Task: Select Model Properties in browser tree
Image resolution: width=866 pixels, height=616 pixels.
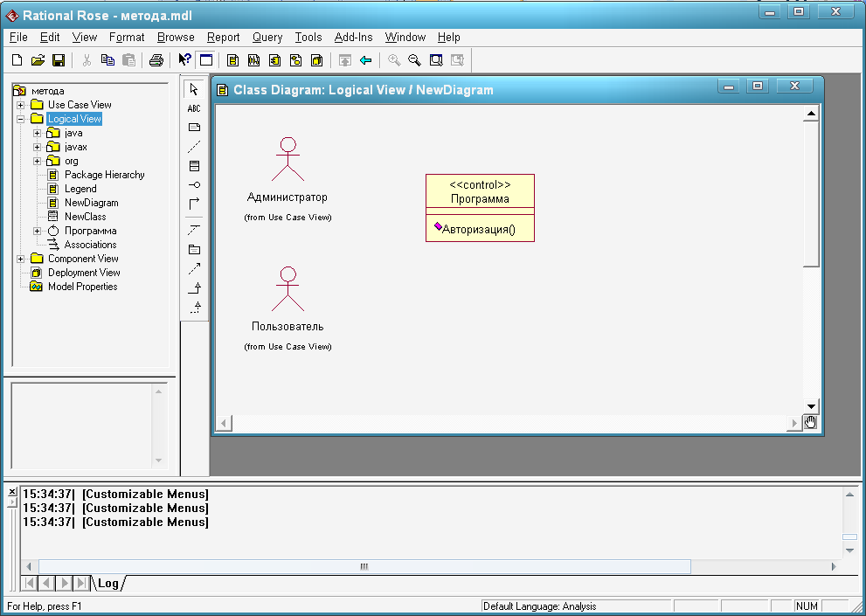Action: click(x=82, y=287)
